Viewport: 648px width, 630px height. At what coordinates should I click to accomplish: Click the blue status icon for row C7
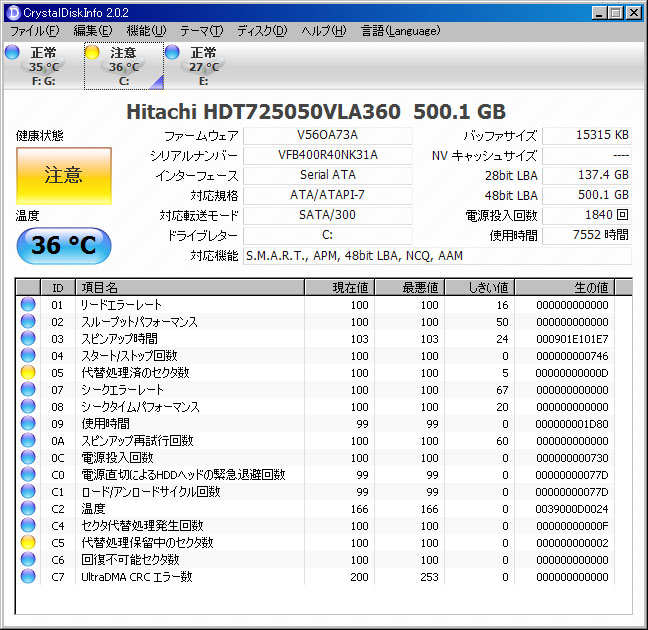click(28, 576)
